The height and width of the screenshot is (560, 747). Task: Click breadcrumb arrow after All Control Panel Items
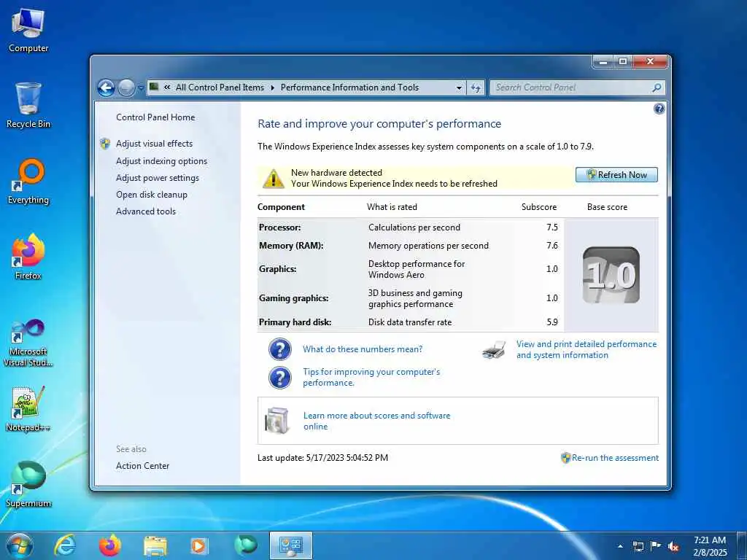(x=273, y=87)
